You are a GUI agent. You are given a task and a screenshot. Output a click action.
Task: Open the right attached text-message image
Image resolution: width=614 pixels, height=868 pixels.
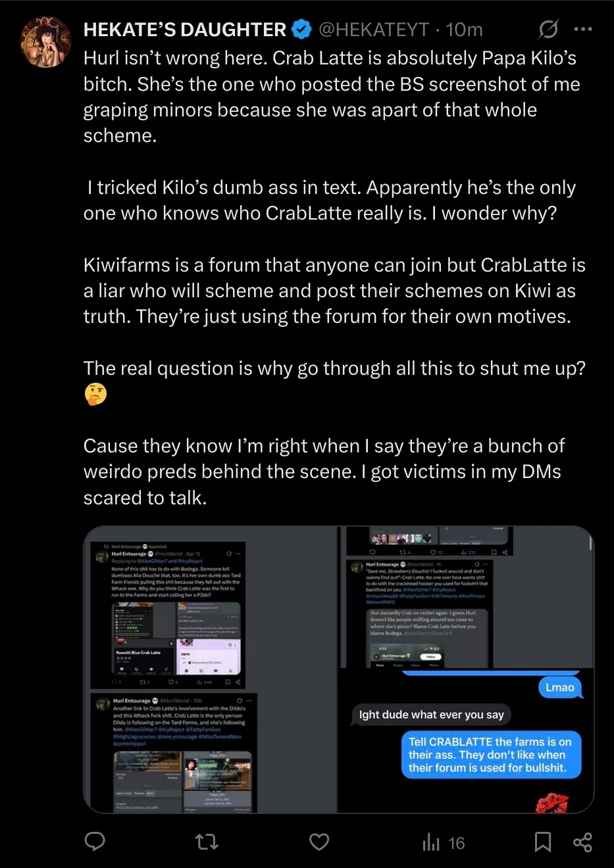pos(467,669)
